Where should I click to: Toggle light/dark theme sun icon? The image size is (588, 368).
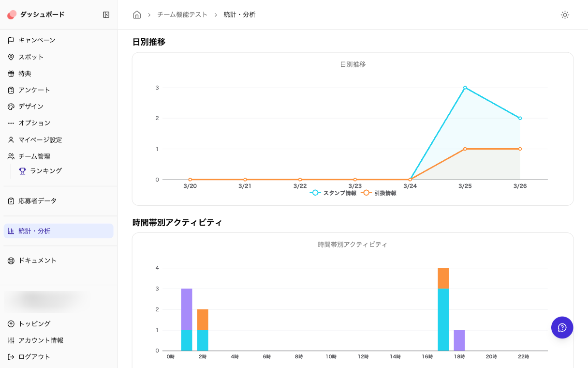[565, 15]
